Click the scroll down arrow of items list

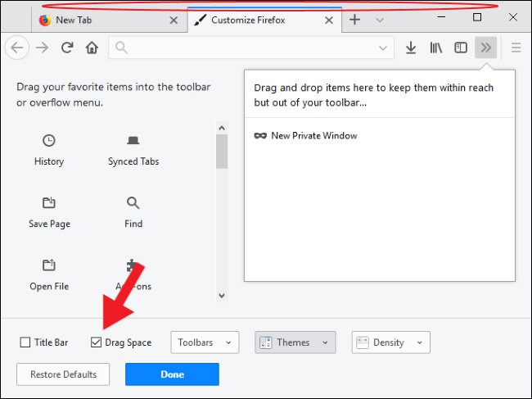click(222, 295)
